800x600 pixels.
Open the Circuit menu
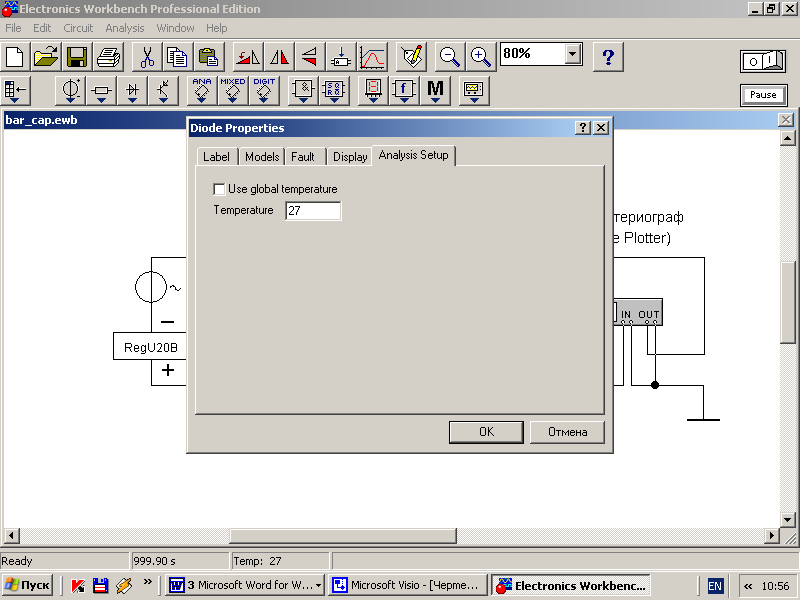[x=78, y=28]
